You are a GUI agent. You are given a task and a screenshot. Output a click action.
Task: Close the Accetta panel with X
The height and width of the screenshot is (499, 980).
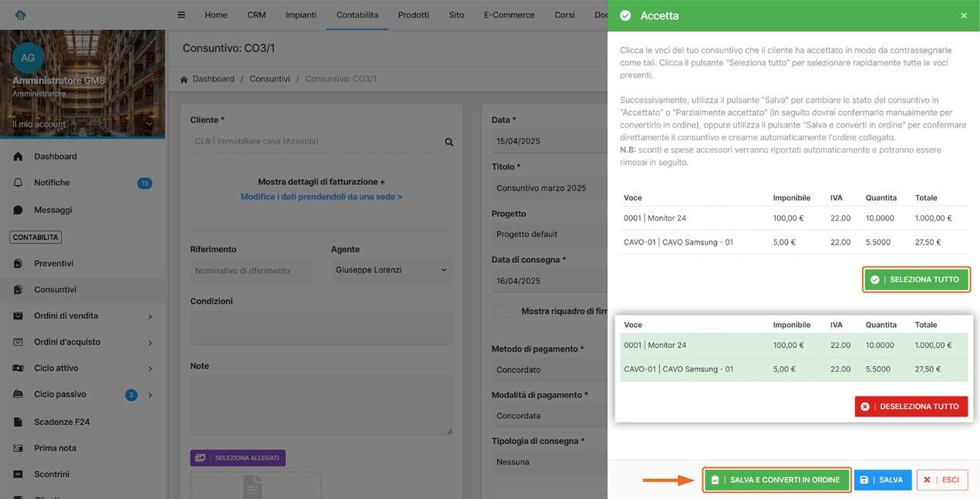tap(964, 15)
